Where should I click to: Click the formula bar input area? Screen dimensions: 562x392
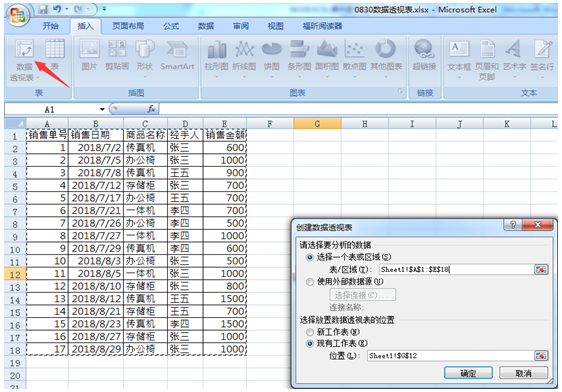coord(358,109)
